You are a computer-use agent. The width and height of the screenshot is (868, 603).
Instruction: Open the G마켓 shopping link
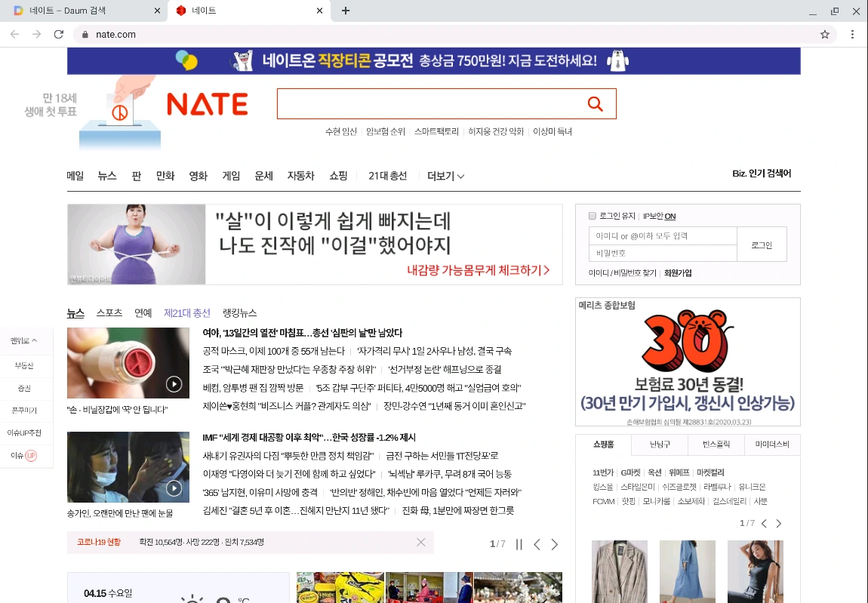click(x=630, y=472)
